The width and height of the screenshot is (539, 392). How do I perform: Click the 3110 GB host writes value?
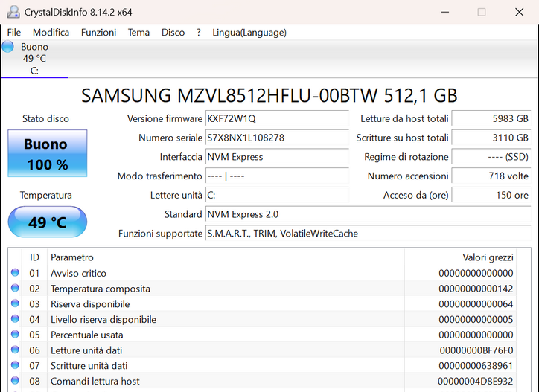coord(491,138)
